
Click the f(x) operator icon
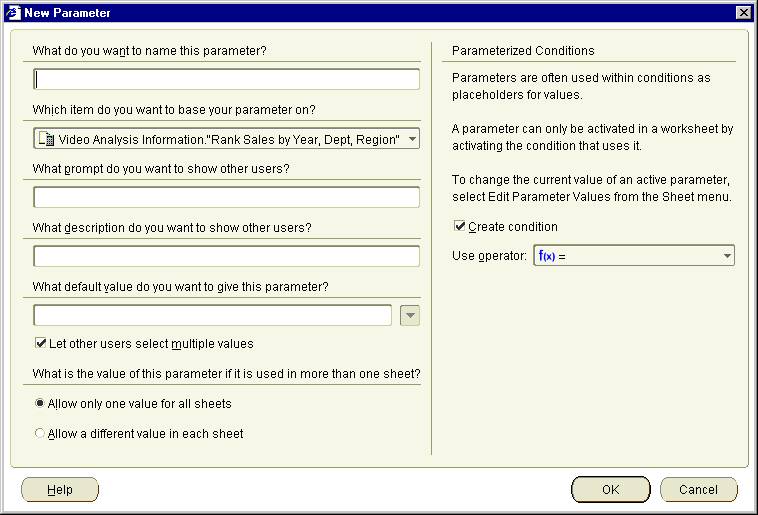[x=547, y=256]
